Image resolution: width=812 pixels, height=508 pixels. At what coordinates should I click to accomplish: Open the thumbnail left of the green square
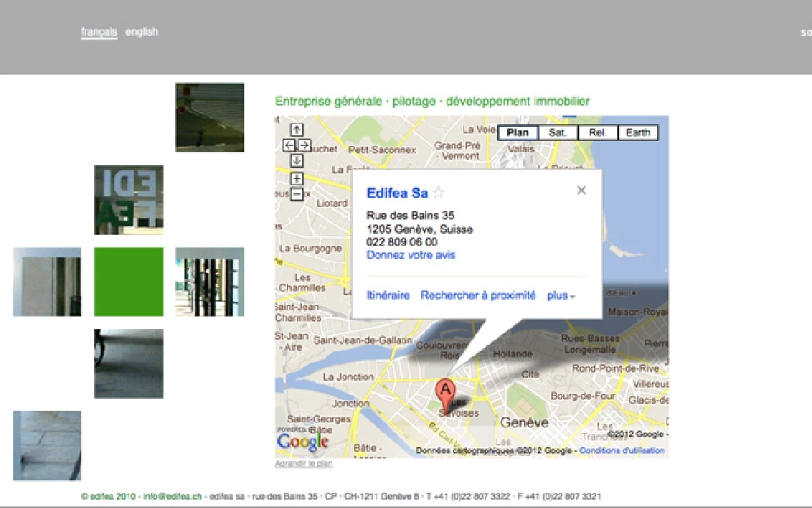coord(47,281)
